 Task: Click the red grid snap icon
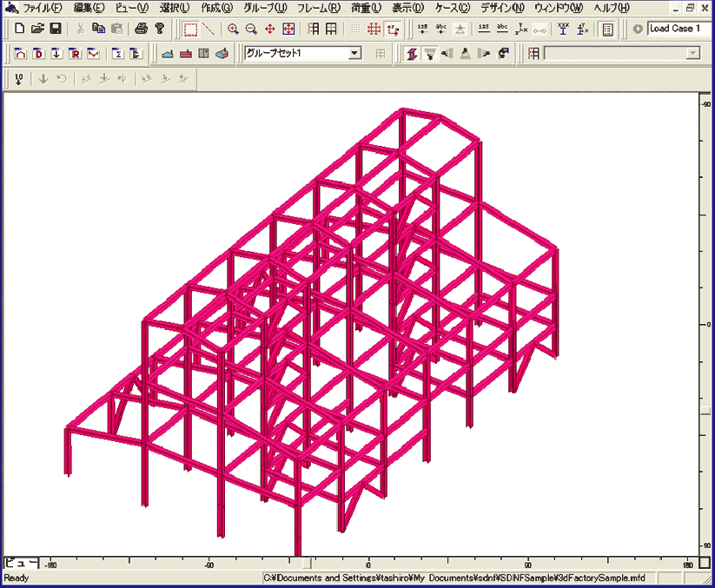pos(374,30)
